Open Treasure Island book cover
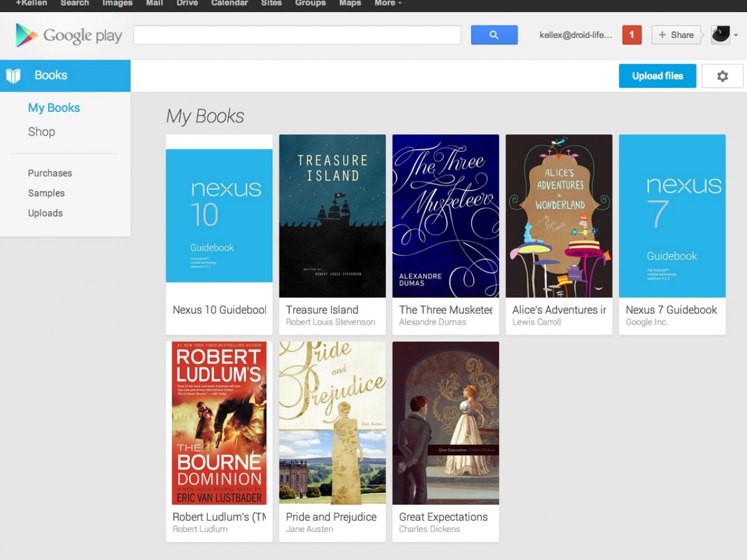Screen dimensions: 747x560 click(x=332, y=216)
